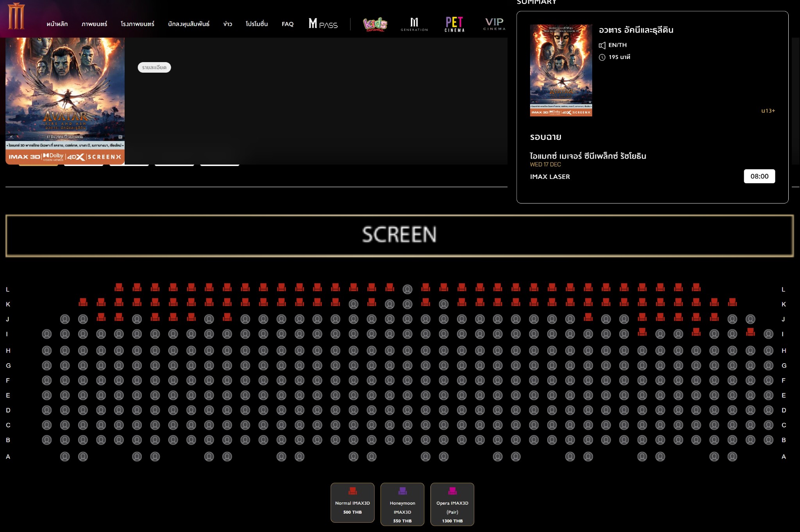800x532 pixels.
Task: Select the last red seat in row K
Action: pyautogui.click(x=732, y=302)
